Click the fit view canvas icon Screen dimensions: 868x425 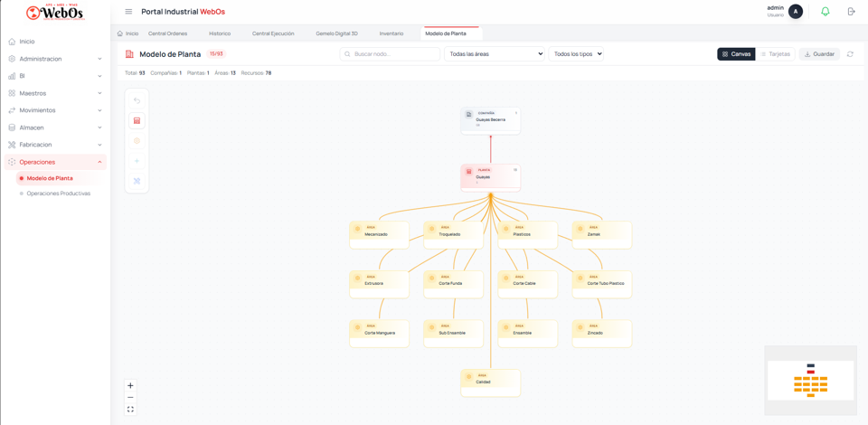(x=130, y=410)
